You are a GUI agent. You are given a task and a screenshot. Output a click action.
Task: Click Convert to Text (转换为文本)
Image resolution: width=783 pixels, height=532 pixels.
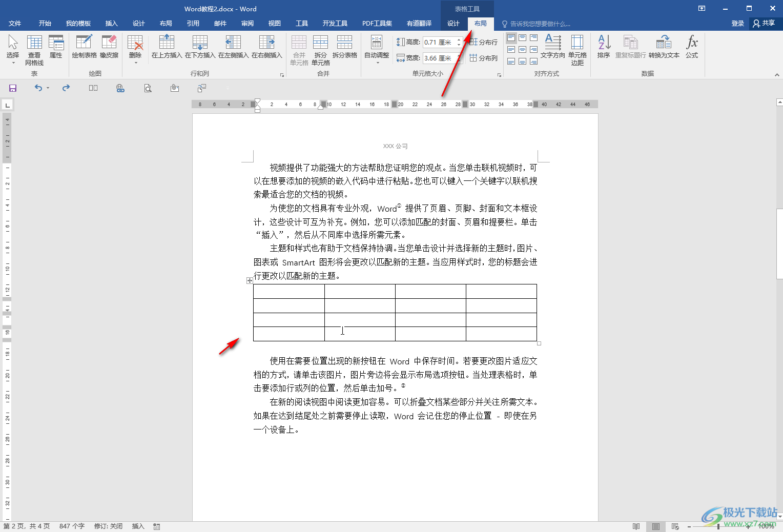tap(664, 47)
